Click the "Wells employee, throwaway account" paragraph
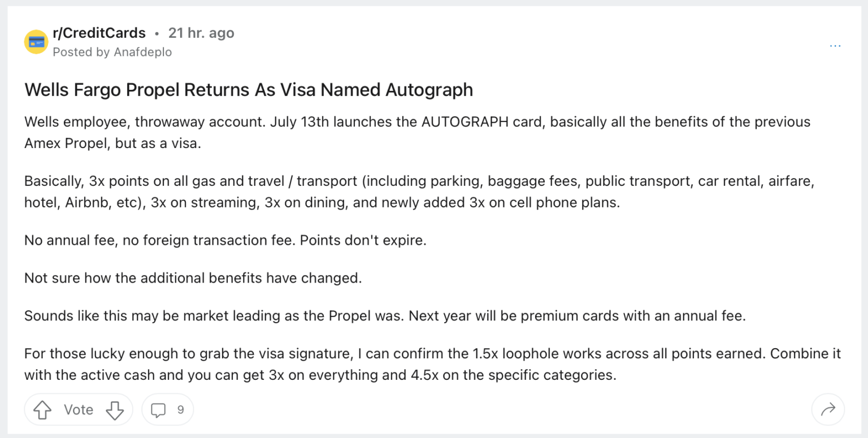Image resolution: width=868 pixels, height=438 pixels. click(418, 133)
